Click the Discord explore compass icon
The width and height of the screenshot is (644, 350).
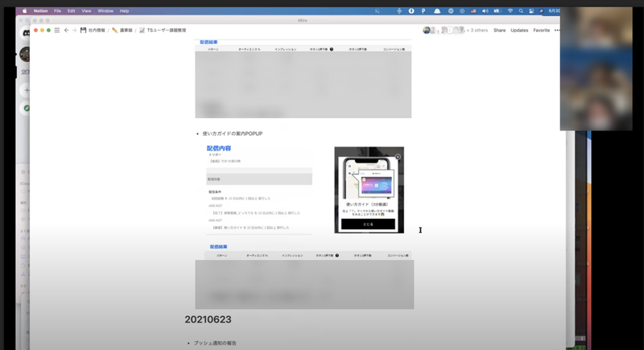tap(26, 109)
